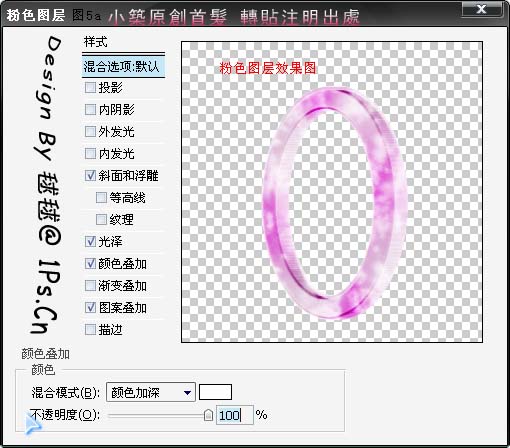Open the 内阴影 style settings label

[x=116, y=110]
